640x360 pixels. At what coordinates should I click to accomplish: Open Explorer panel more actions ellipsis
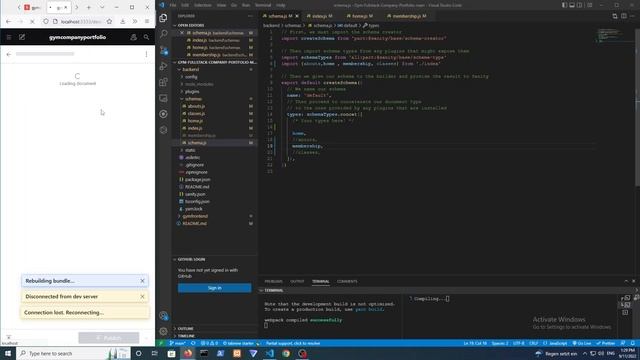click(250, 16)
